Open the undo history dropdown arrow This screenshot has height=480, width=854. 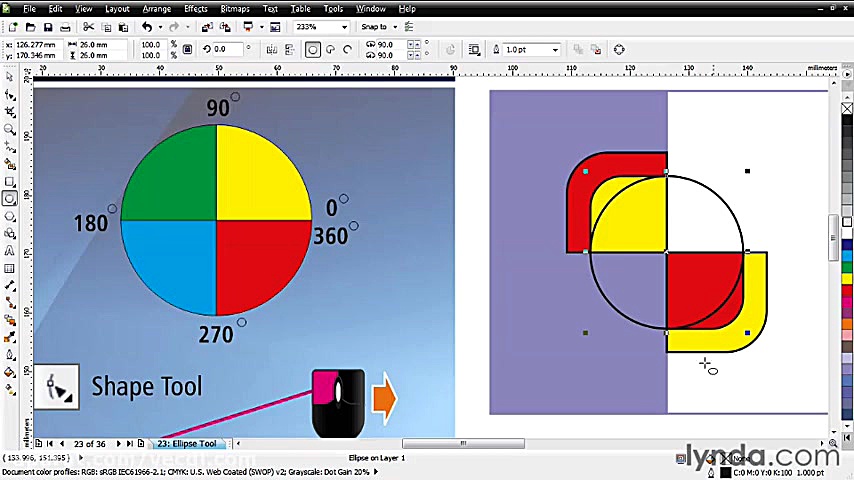coord(160,27)
